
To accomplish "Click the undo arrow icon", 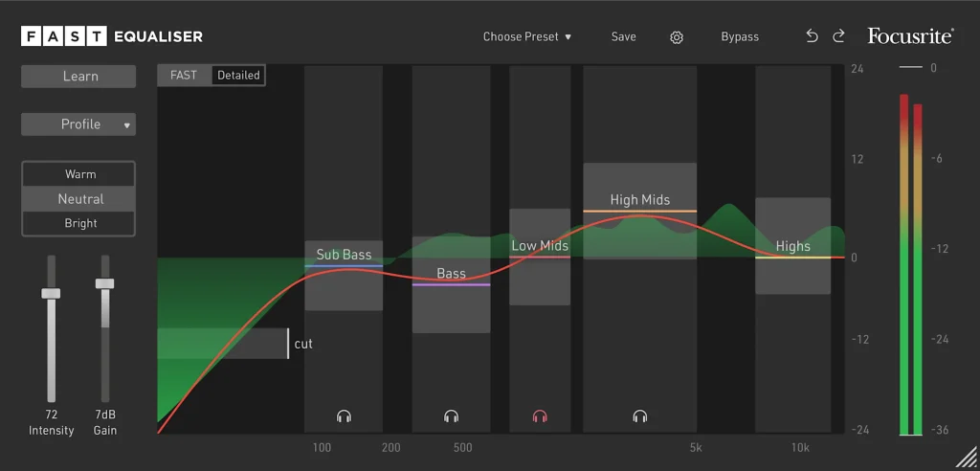I will coord(813,36).
